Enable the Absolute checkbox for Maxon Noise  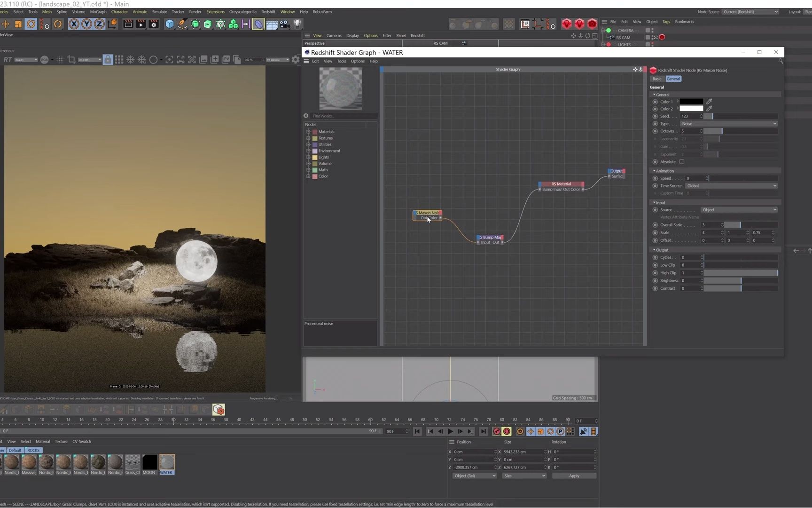coord(682,161)
